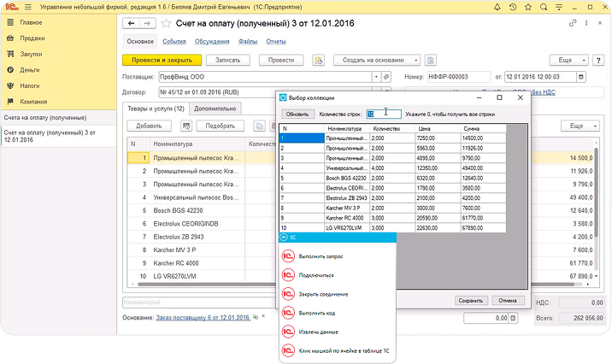Open the Поставщик field open-card icon
This screenshot has height=364, width=612.
coord(386,77)
